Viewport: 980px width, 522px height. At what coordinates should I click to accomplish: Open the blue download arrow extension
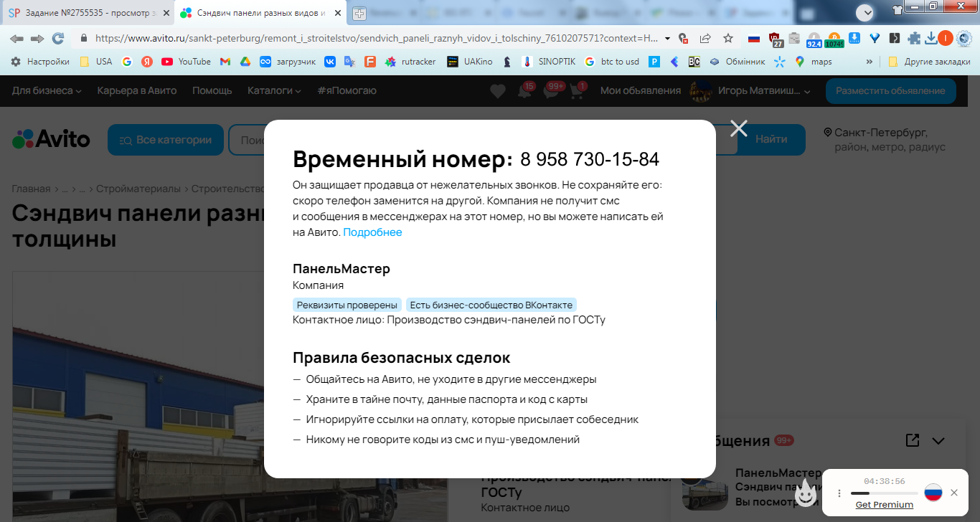click(854, 38)
